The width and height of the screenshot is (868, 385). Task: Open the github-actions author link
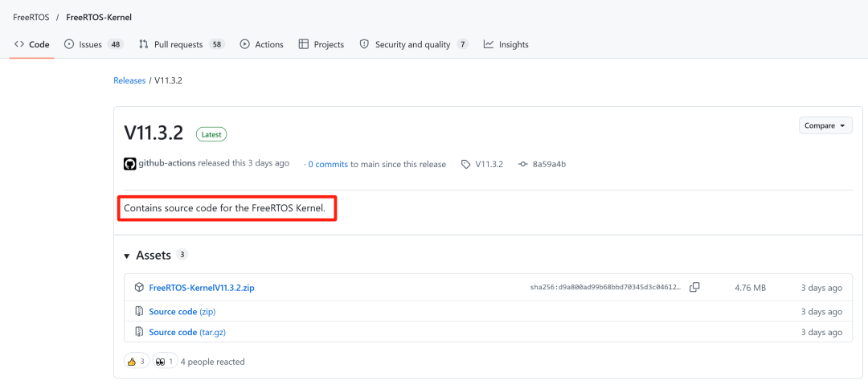(166, 163)
